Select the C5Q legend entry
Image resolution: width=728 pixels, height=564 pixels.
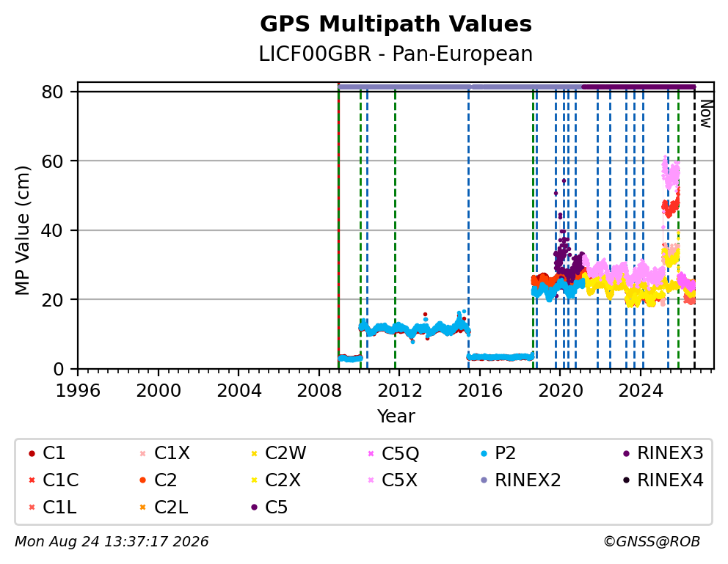(393, 453)
